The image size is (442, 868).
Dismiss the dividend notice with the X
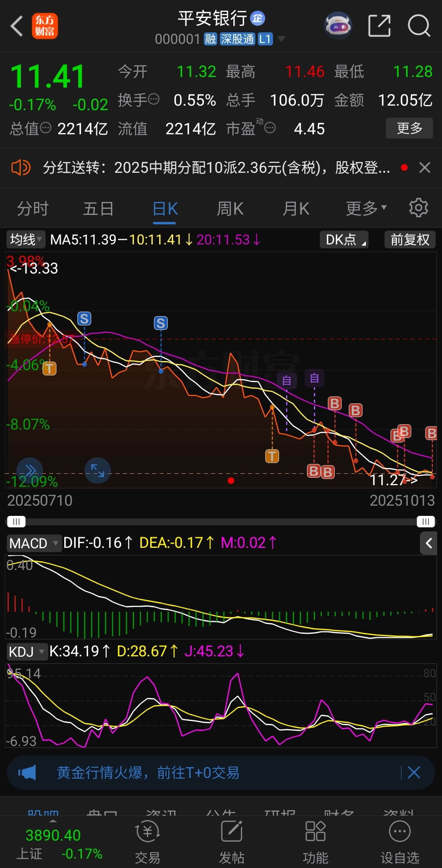[425, 167]
